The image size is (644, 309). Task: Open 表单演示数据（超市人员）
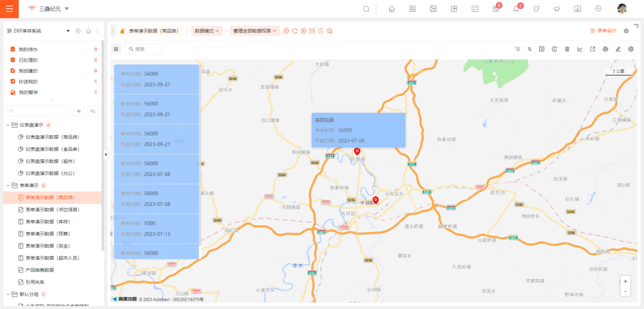click(x=52, y=258)
